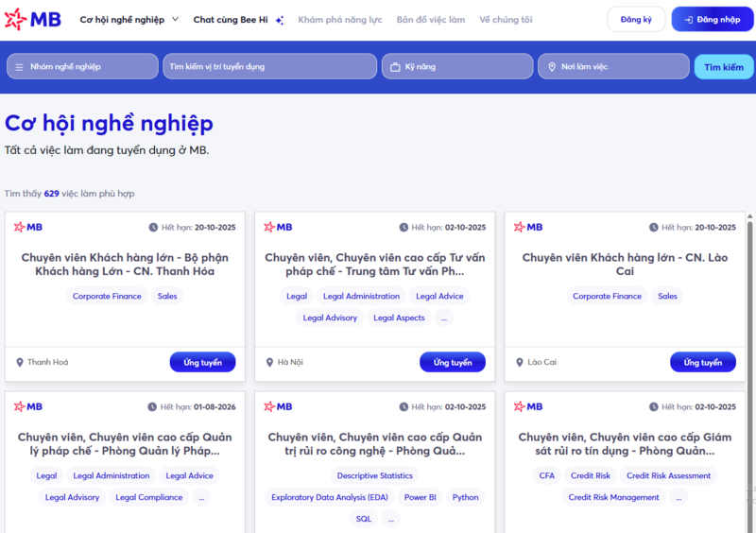756x533 pixels.
Task: Open the Tư vấn pháp chế job title
Action: 374,265
